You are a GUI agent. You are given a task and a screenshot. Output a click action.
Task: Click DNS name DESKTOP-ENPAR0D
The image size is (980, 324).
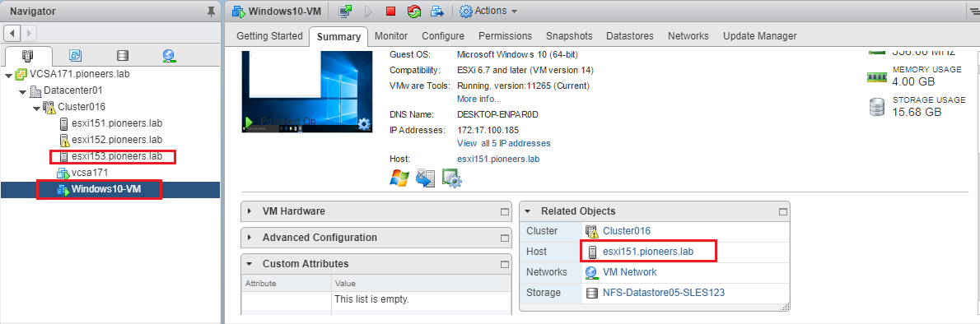pos(498,115)
